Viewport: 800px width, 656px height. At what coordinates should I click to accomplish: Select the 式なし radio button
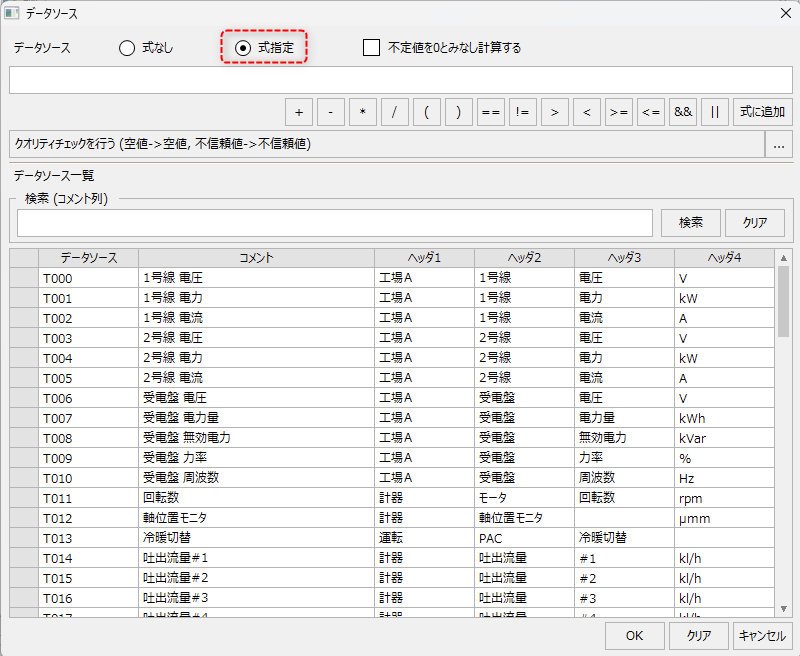127,48
